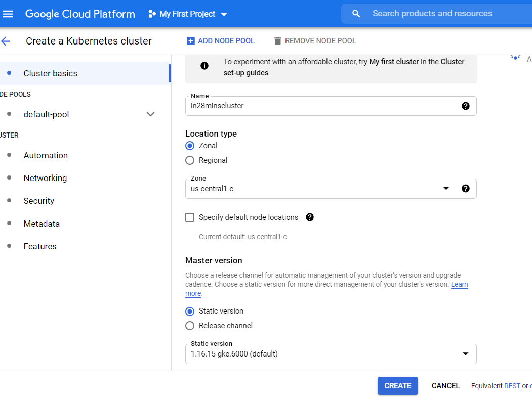
Task: Click help icon for default node locations
Action: click(310, 217)
